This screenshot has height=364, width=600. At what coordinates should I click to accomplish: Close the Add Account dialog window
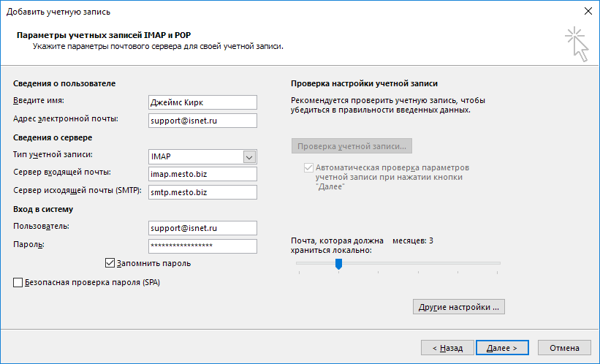(588, 10)
